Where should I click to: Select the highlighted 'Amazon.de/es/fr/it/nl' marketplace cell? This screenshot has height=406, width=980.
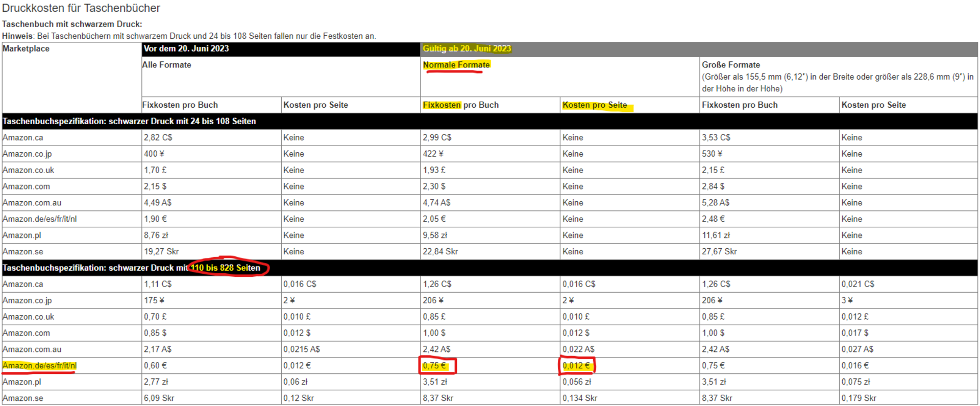click(x=72, y=366)
